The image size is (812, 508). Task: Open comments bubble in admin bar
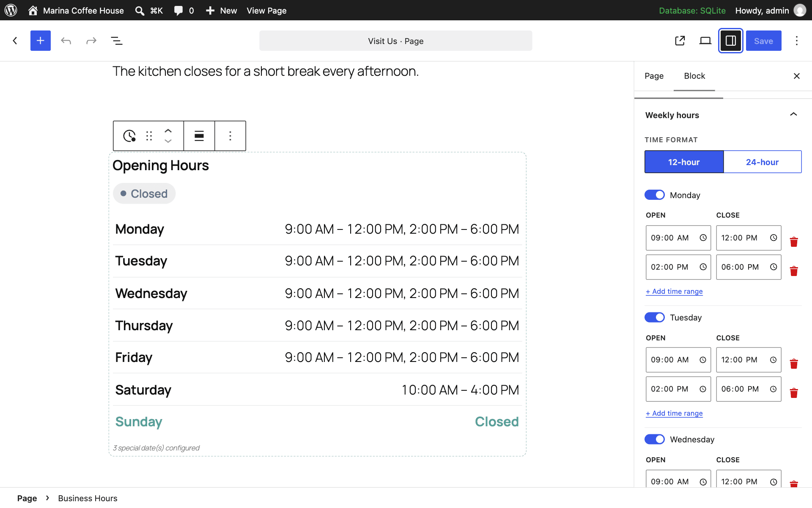184,10
